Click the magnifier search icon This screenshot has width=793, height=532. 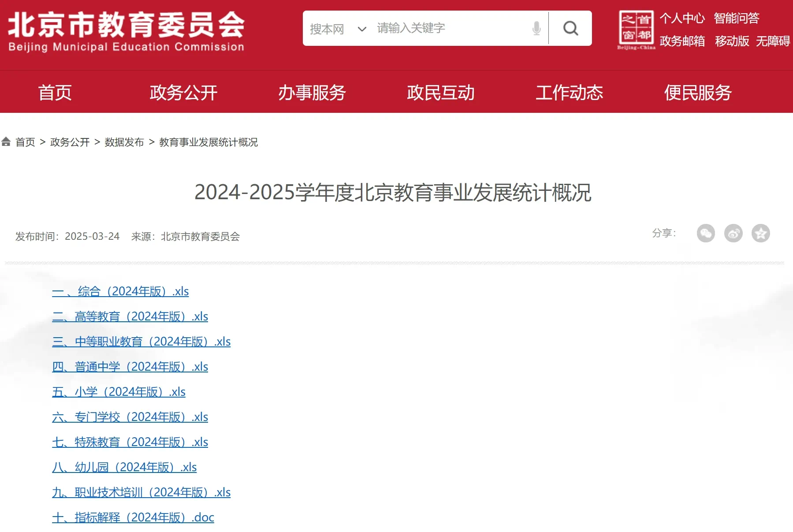coord(570,28)
